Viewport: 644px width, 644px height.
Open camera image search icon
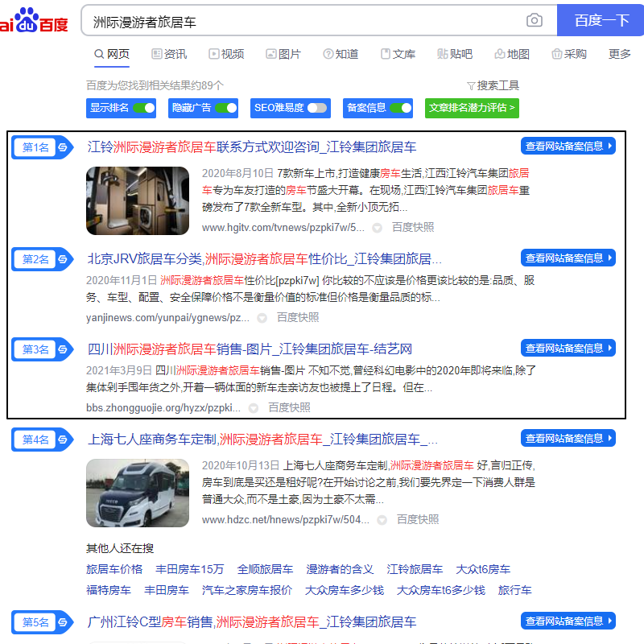534,20
